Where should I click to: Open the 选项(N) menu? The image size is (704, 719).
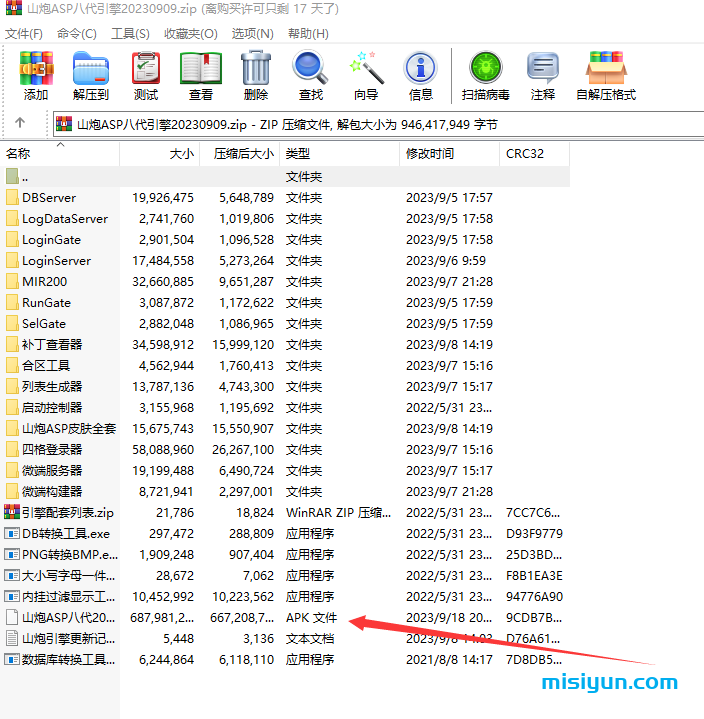click(252, 34)
